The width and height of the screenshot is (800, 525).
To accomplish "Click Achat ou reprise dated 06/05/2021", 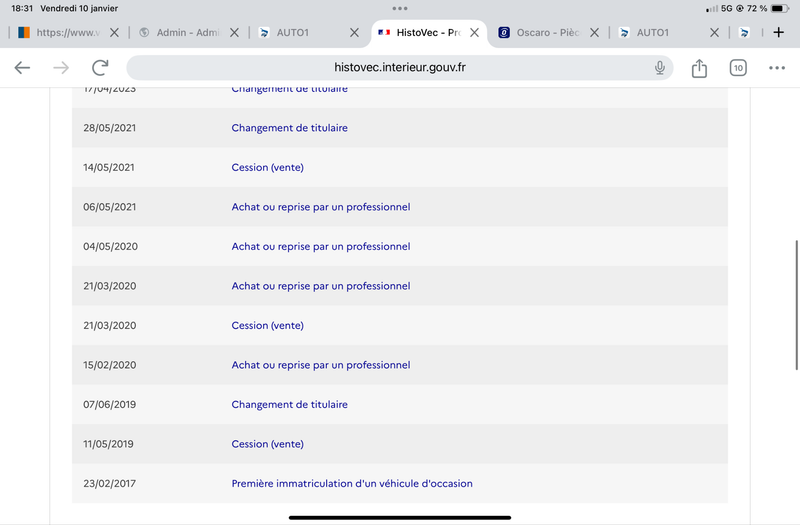I will pyautogui.click(x=320, y=207).
